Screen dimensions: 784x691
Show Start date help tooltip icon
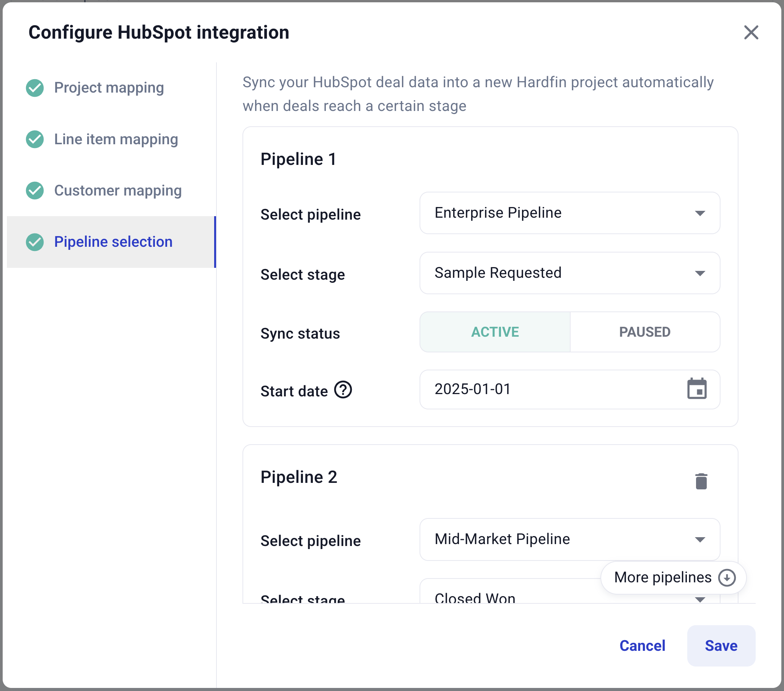[343, 390]
